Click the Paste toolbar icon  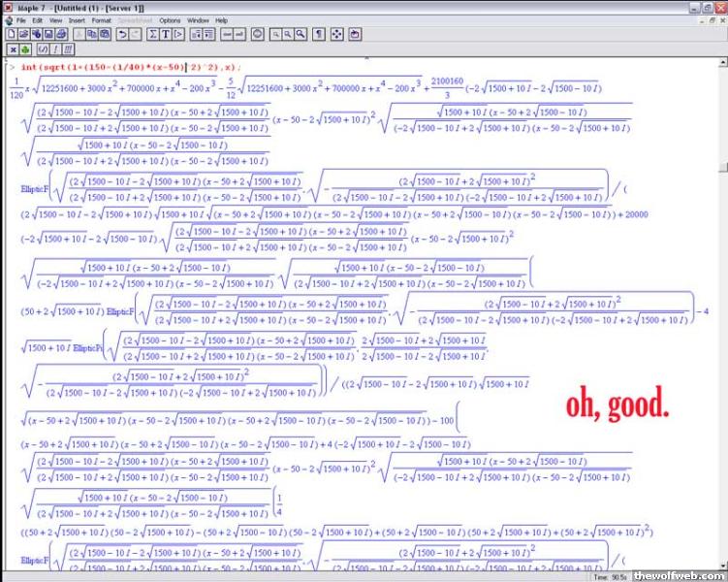[103, 34]
